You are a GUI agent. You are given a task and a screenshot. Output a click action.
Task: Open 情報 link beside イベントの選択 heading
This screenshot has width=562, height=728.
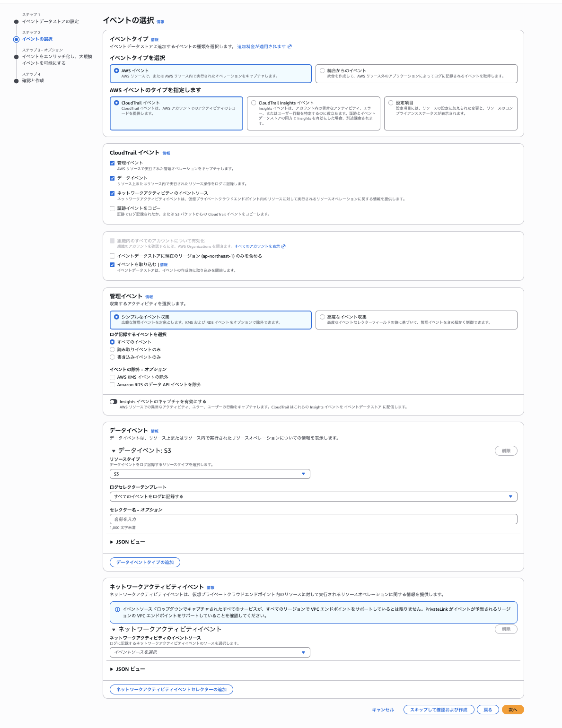pyautogui.click(x=160, y=22)
